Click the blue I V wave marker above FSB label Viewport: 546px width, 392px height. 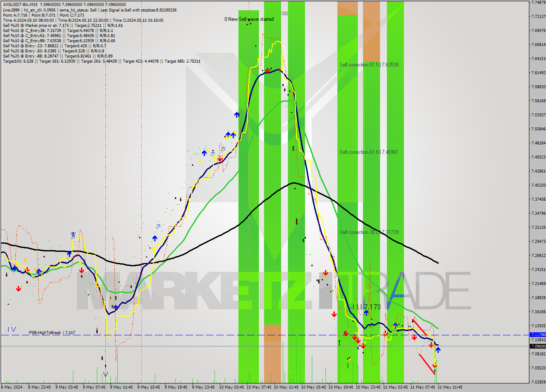12,329
